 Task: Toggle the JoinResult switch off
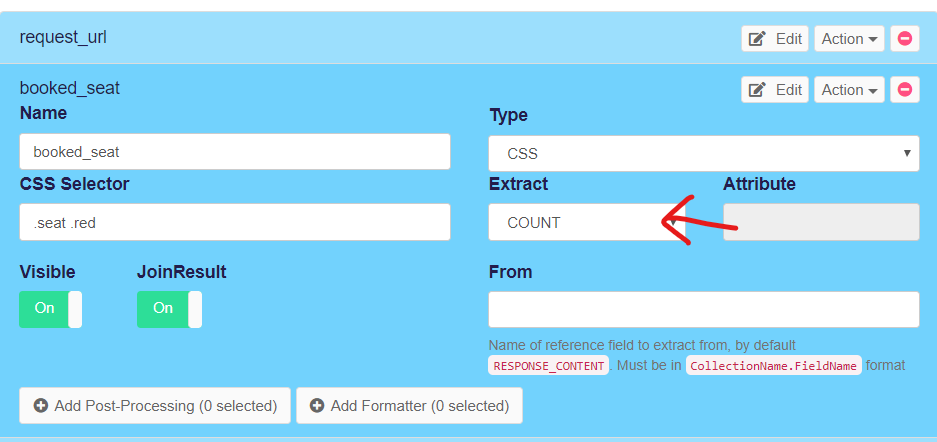click(169, 309)
